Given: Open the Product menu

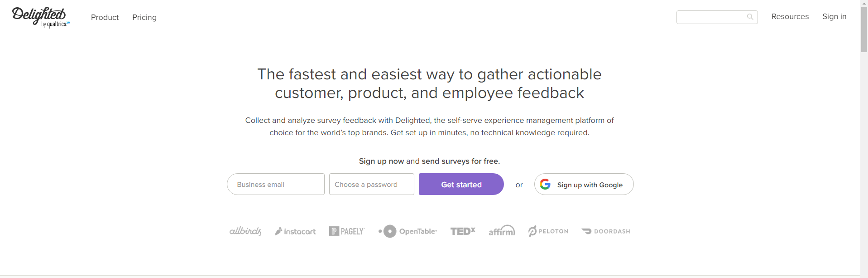Looking at the screenshot, I should (x=105, y=17).
